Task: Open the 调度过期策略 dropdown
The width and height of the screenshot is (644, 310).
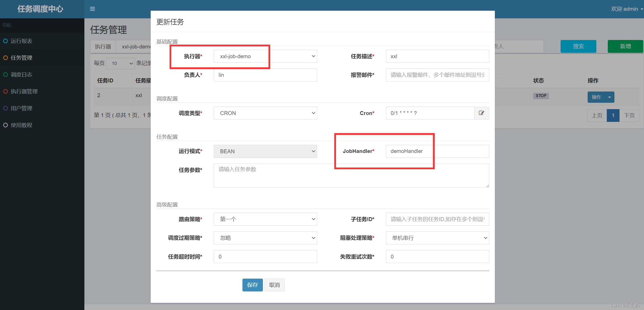Action: click(x=265, y=238)
